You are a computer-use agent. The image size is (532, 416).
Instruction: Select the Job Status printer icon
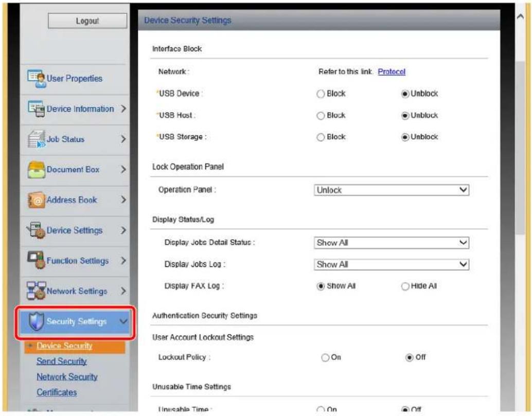pos(37,139)
